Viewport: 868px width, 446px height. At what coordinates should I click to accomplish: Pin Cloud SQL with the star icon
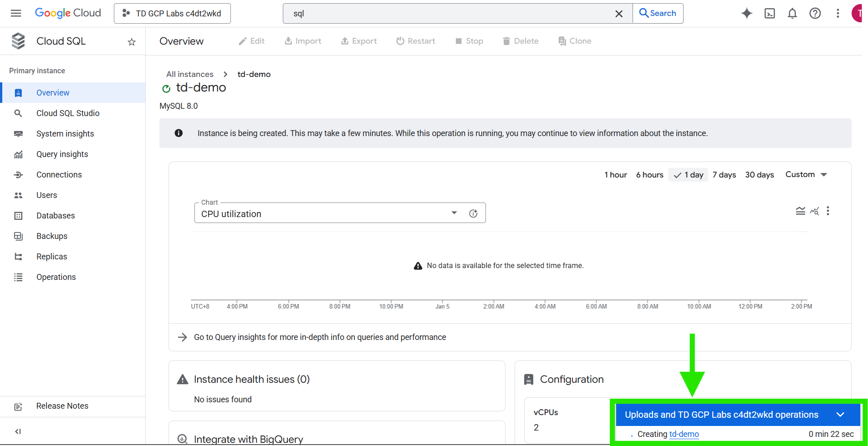point(132,42)
